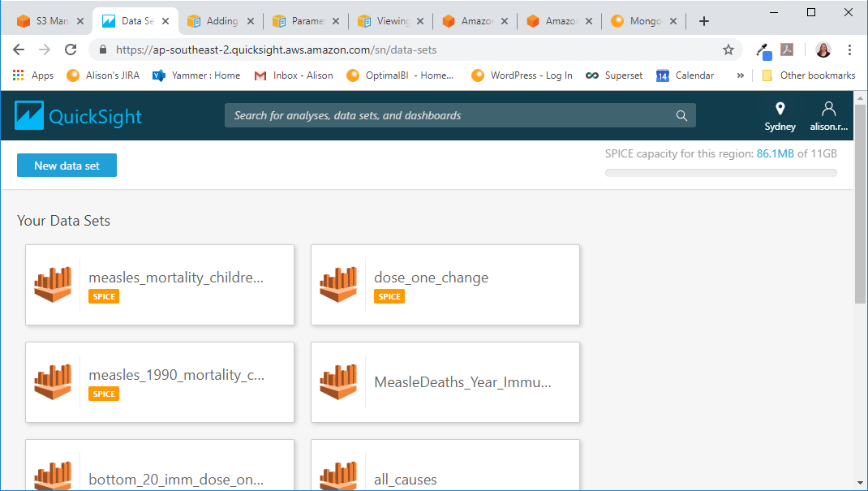The image size is (868, 491).
Task: Close the Mongo tab
Action: pos(673,21)
